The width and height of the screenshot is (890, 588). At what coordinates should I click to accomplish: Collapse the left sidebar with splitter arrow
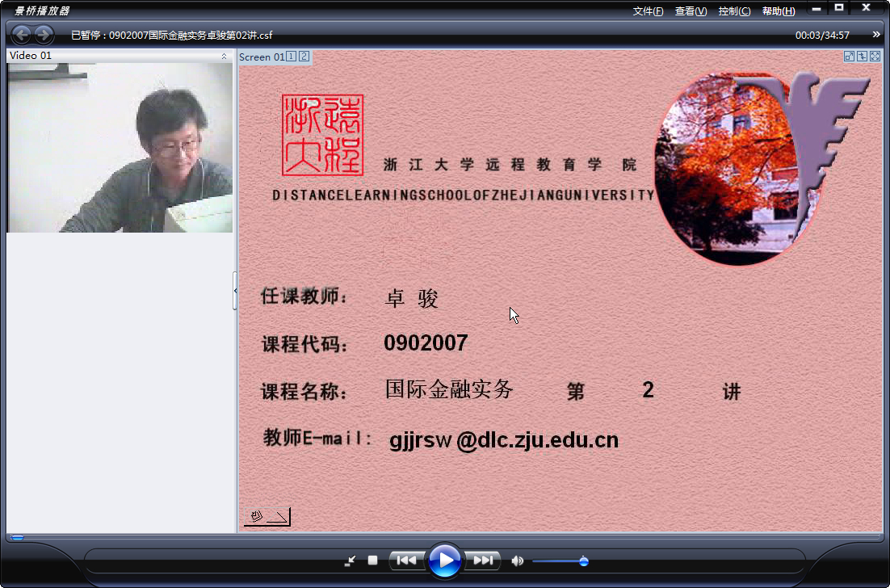pos(235,291)
